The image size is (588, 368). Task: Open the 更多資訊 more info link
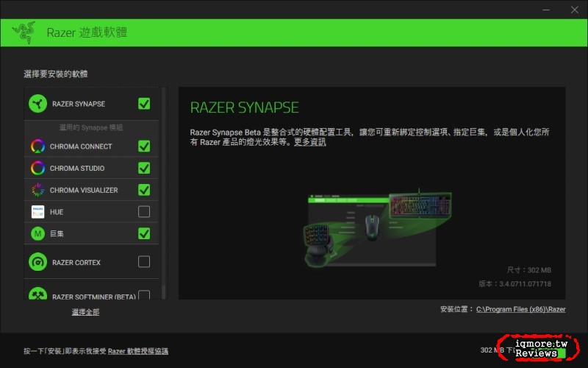pyautogui.click(x=309, y=142)
